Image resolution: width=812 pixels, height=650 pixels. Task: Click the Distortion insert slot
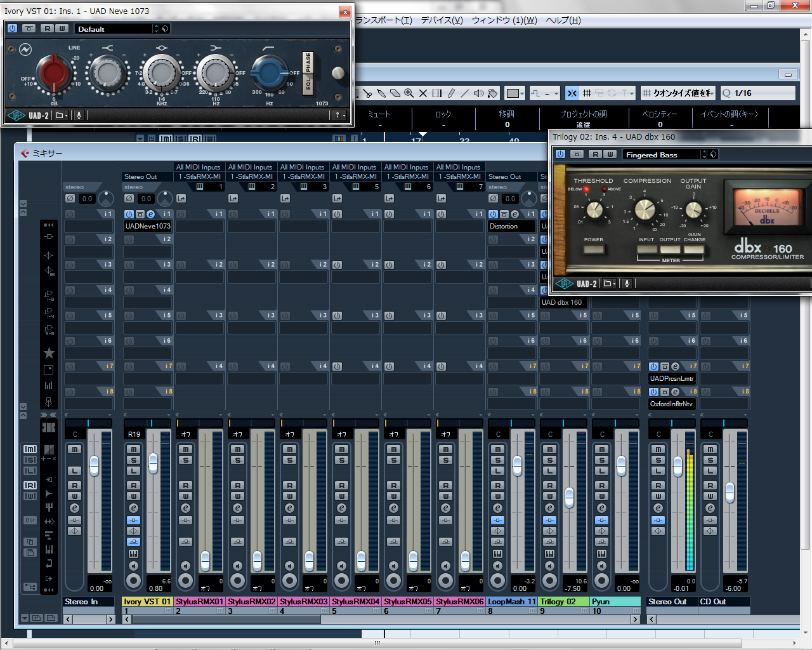click(513, 226)
